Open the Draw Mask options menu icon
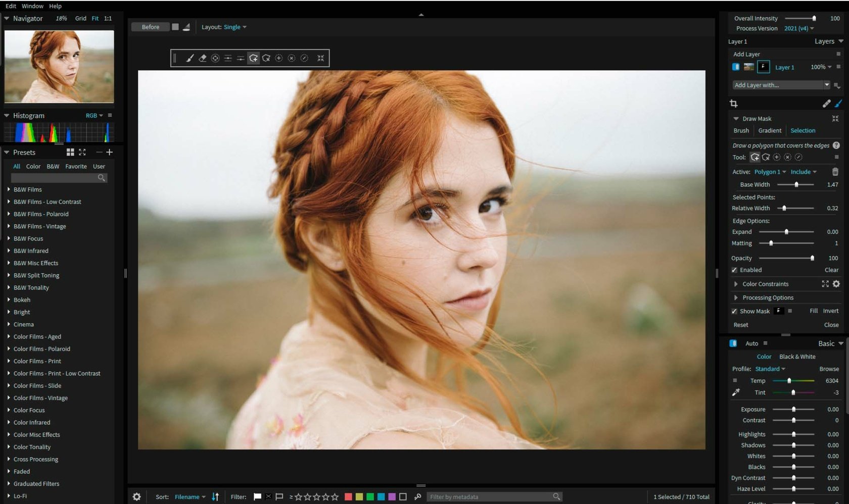This screenshot has height=504, width=849. coord(837,157)
